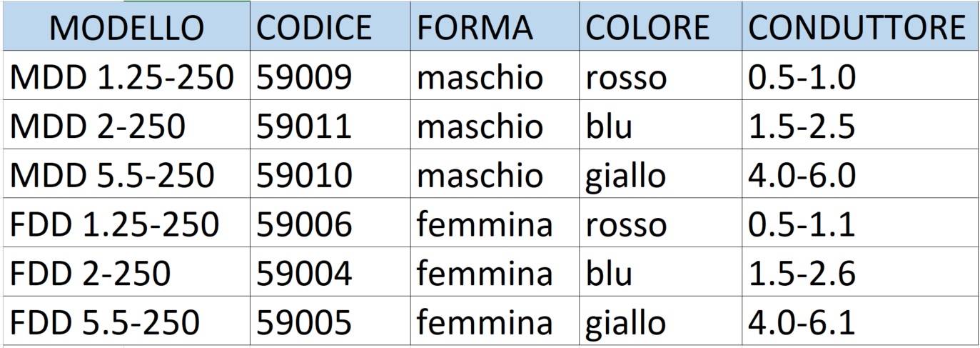Select the cell MDD 5.5-250

click(126, 174)
